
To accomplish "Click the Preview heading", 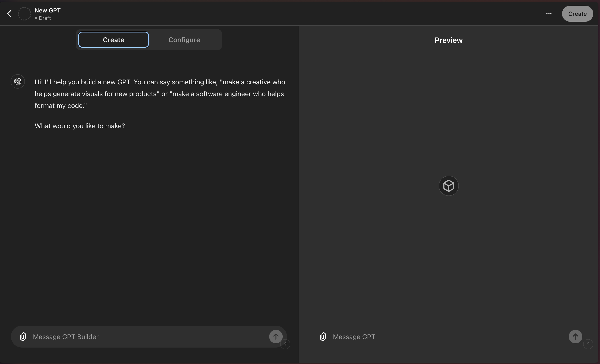I will pos(448,40).
